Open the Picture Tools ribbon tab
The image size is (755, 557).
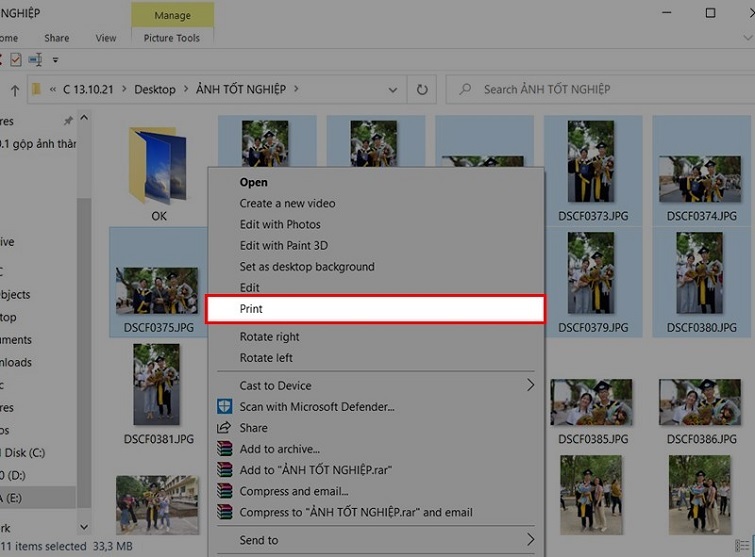(x=171, y=38)
